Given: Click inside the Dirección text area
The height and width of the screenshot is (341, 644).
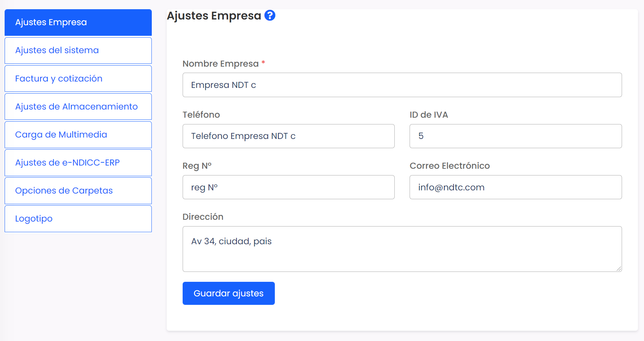Looking at the screenshot, I should click(402, 249).
